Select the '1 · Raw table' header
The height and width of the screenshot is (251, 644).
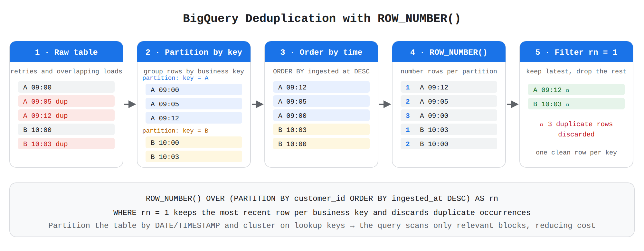(x=66, y=51)
